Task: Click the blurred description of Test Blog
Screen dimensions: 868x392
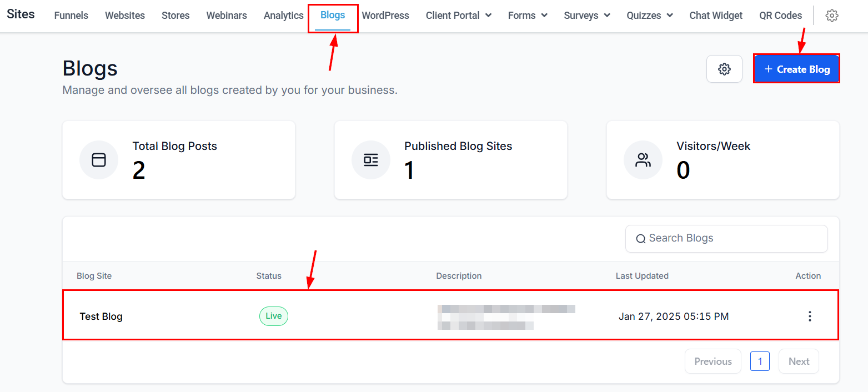Action: (x=506, y=316)
